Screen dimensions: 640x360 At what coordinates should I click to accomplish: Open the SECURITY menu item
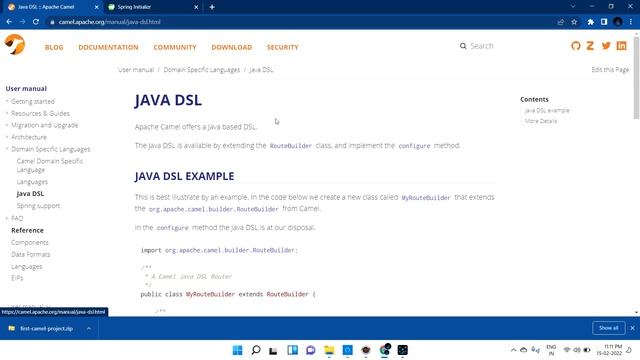point(282,47)
